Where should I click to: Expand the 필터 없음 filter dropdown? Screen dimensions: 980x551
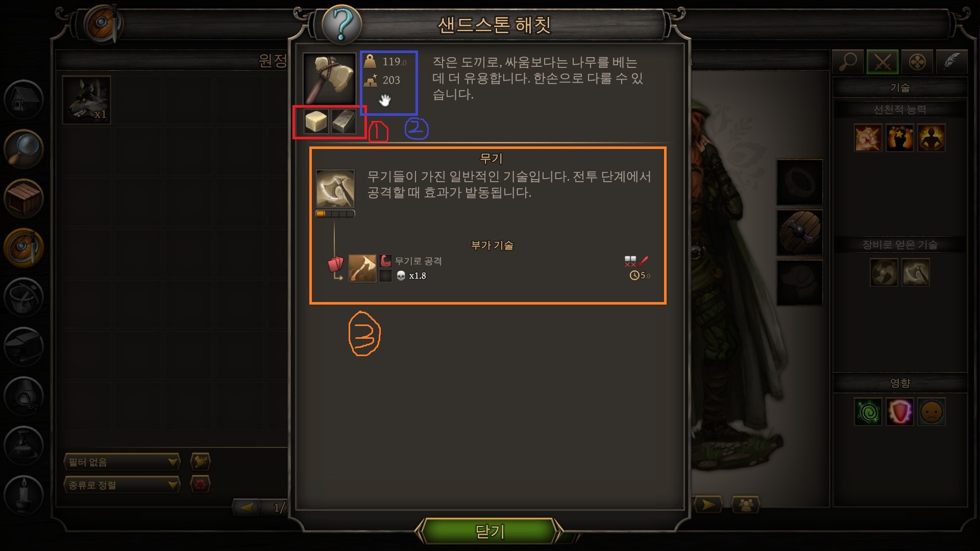(x=122, y=462)
